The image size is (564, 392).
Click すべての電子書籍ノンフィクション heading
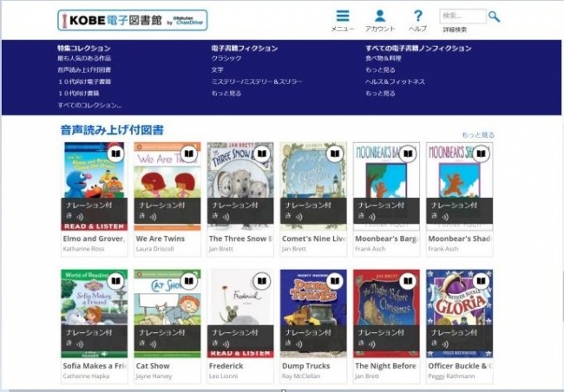pyautogui.click(x=418, y=49)
